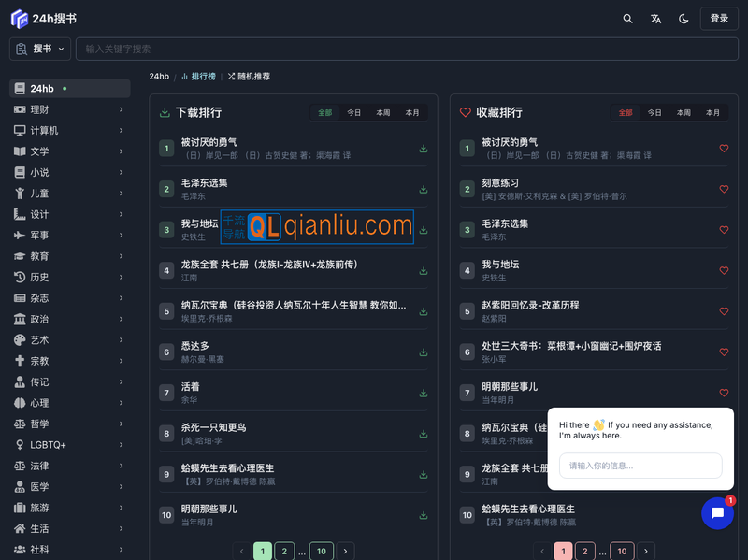Click download icon next to 被讨厌的勇气
This screenshot has height=560, width=748.
423,148
